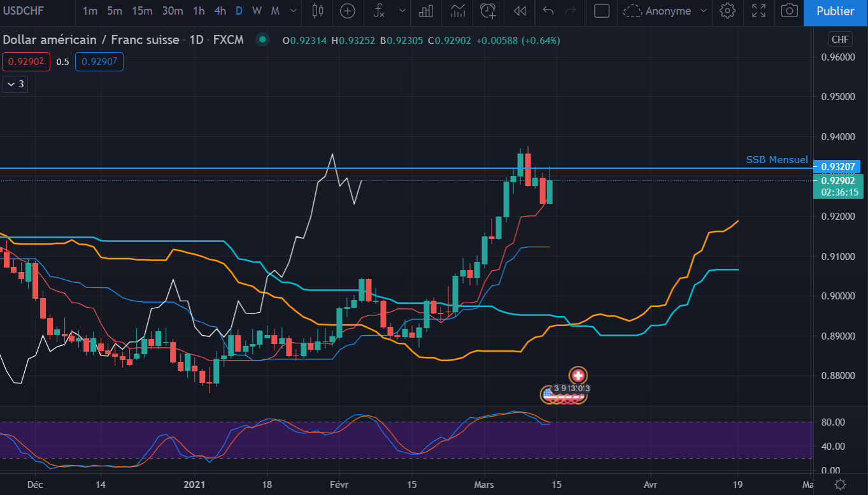Undo the last chart action
This screenshot has width=868, height=495.
[548, 11]
